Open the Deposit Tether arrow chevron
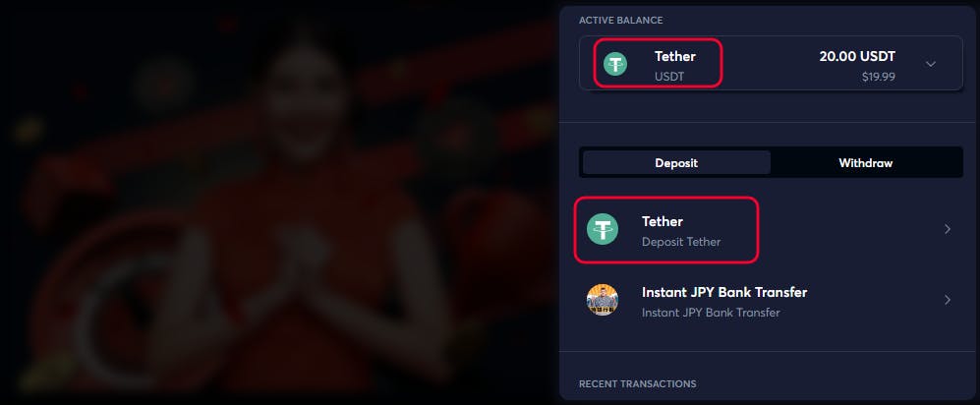The height and width of the screenshot is (405, 980). [948, 229]
